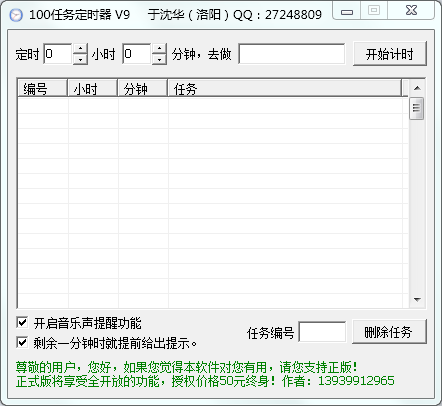
Task: Click the 删除任务 button
Action: 389,332
